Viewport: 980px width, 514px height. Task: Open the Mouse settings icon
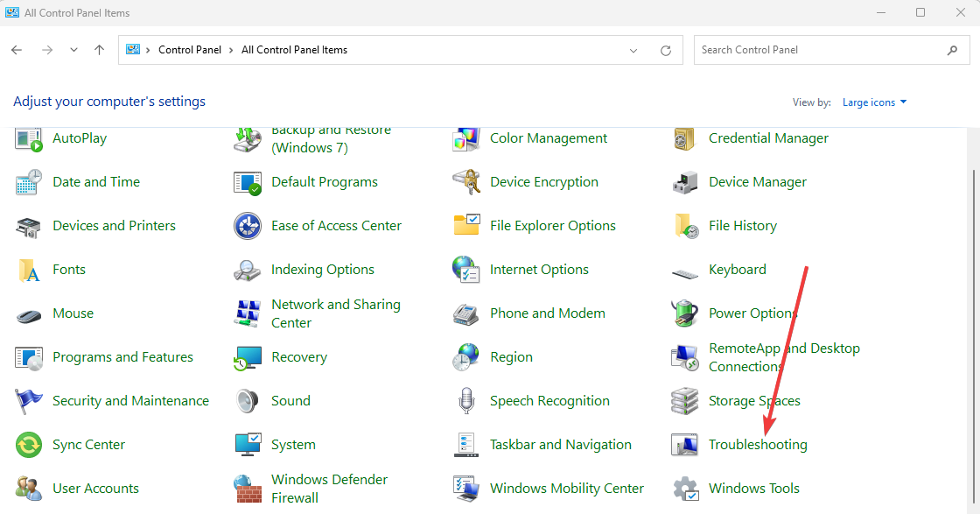(x=28, y=315)
